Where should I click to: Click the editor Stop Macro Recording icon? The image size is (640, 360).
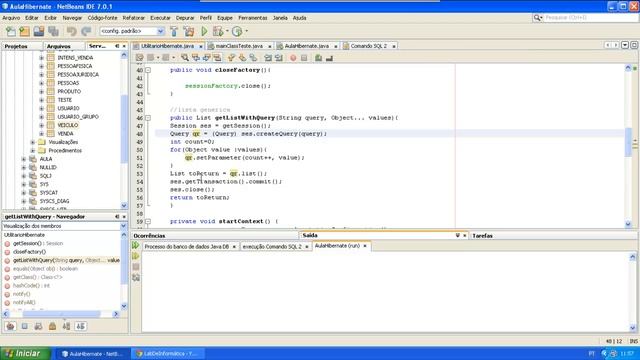click(x=304, y=58)
